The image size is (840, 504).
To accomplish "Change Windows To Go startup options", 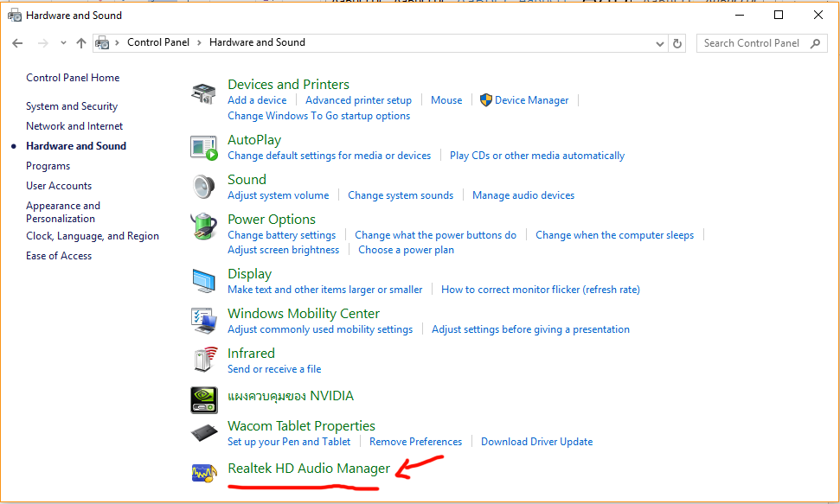I will [x=318, y=116].
